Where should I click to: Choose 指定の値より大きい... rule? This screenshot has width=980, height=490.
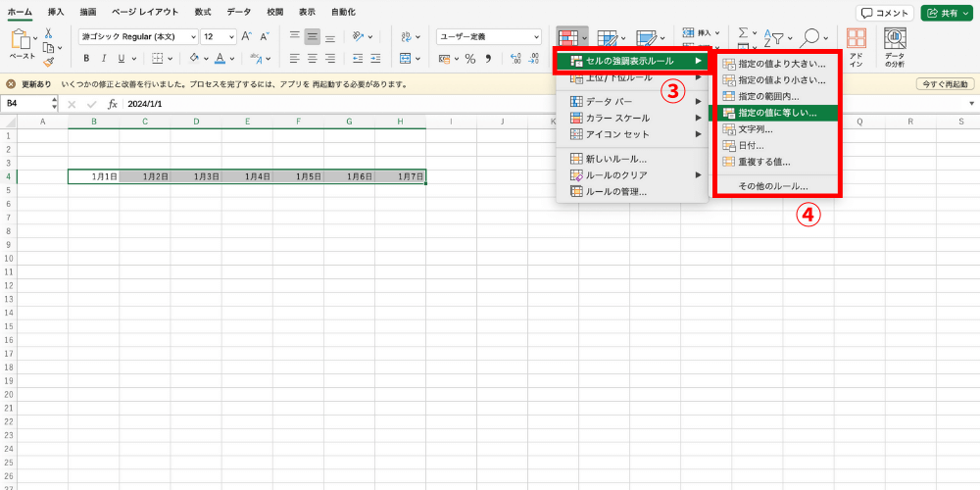pos(774,64)
